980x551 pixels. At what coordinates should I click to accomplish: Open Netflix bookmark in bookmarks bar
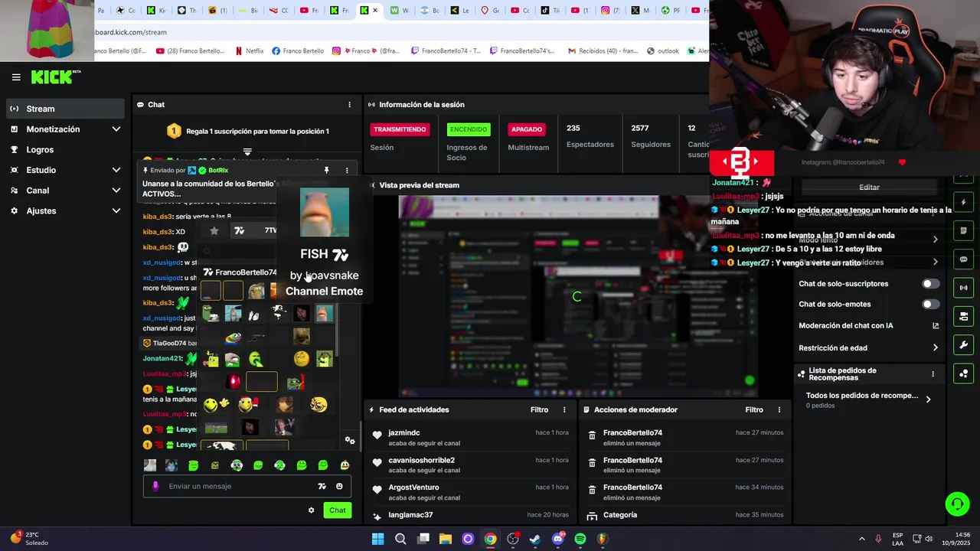coord(249,51)
